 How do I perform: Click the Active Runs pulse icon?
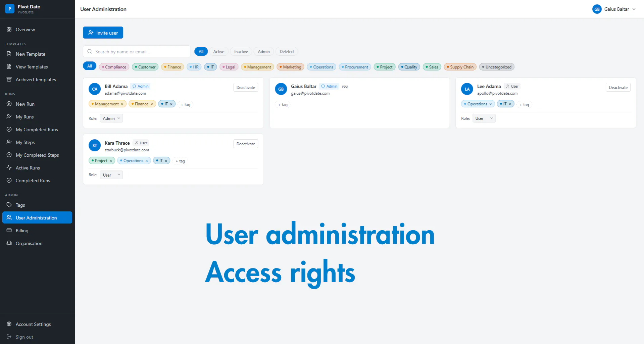[9, 167]
